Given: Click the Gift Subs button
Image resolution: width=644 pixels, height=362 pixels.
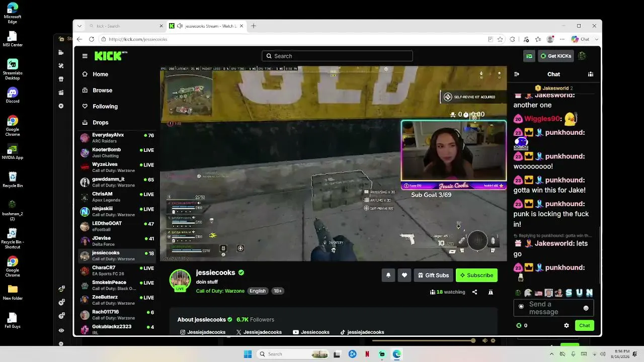Looking at the screenshot, I should click(x=433, y=275).
